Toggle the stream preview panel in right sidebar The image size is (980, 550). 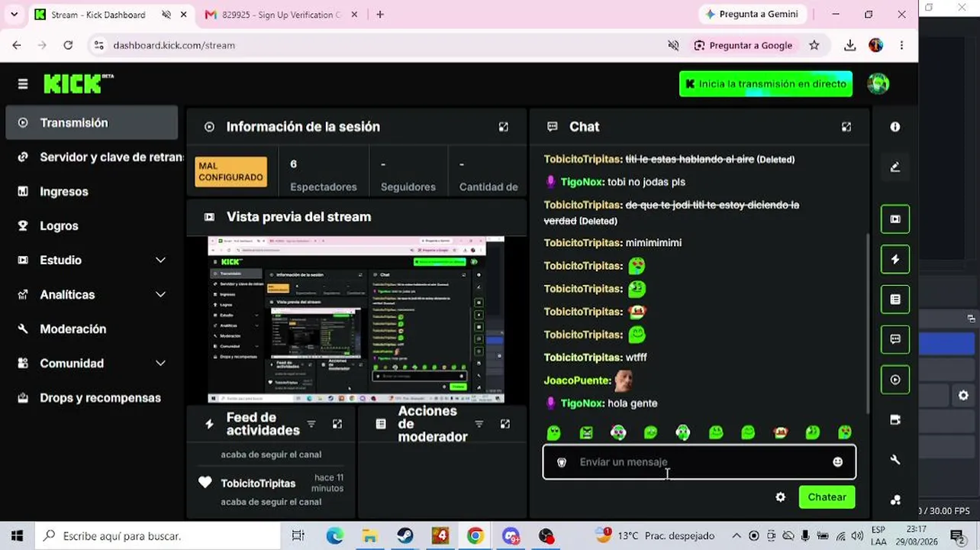tap(895, 219)
